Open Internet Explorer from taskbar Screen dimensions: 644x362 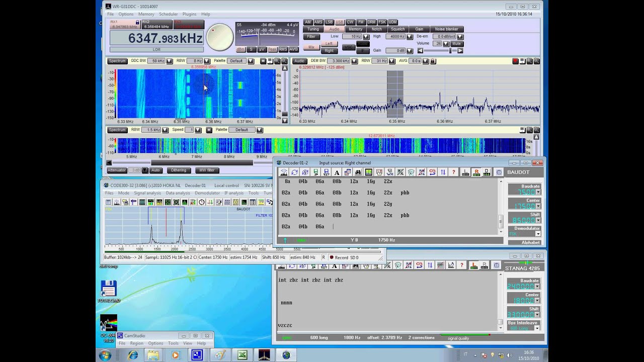(133, 355)
